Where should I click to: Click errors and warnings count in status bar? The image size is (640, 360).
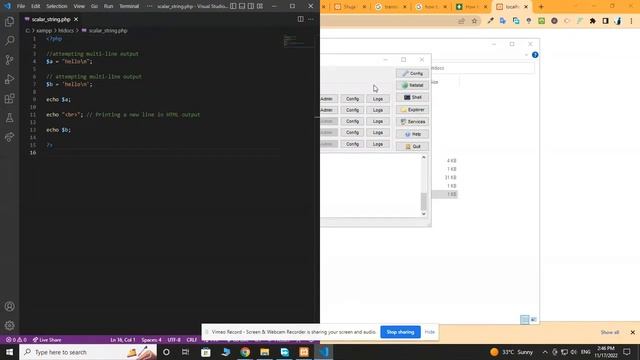[16, 340]
